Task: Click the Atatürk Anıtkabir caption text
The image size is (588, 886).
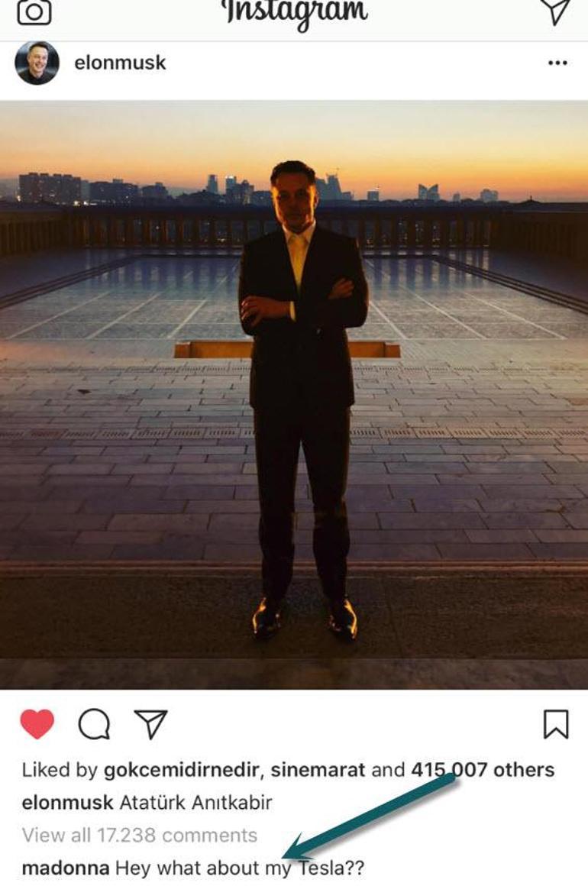Action: coord(196,803)
